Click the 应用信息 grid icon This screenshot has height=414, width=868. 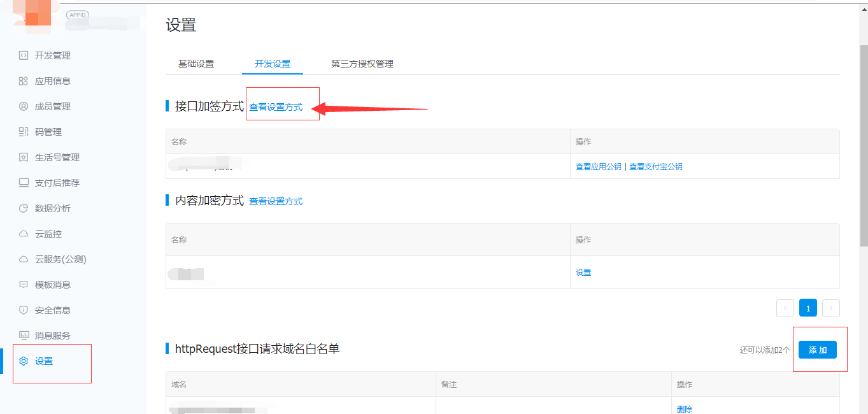click(x=24, y=81)
